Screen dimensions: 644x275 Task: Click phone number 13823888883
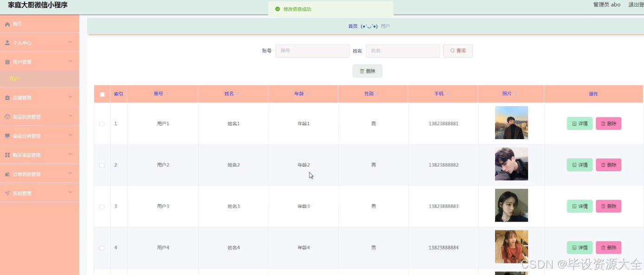pyautogui.click(x=443, y=206)
